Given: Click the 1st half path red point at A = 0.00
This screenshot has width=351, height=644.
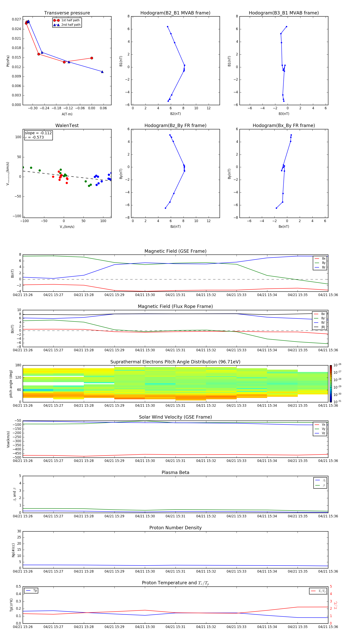Looking at the screenshot, I should click(92, 58).
